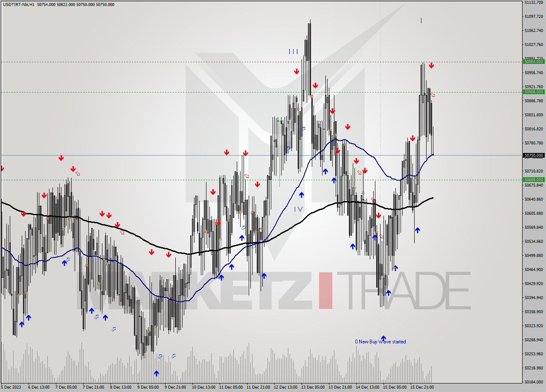
Task: Click the USDTIRT-Nbi,H1 chart title text
Action: point(18,4)
